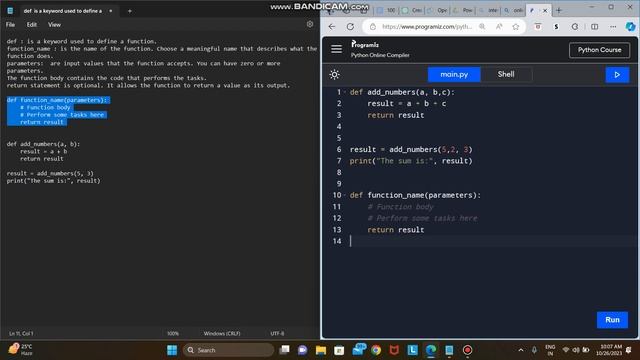The width and height of the screenshot is (640, 360).
Task: Open Programiz hamburger menu
Action: click(336, 49)
